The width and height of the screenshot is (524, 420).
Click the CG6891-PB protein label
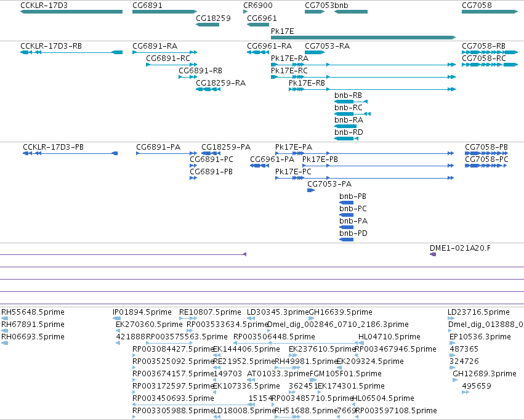coord(211,172)
